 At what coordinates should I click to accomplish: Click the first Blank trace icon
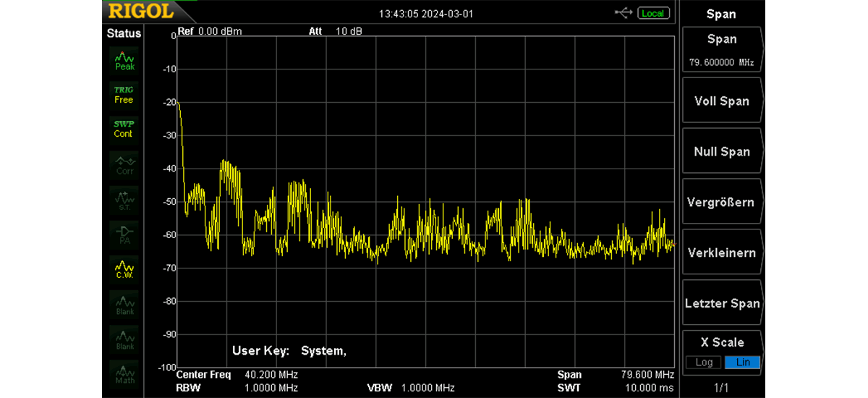(124, 304)
